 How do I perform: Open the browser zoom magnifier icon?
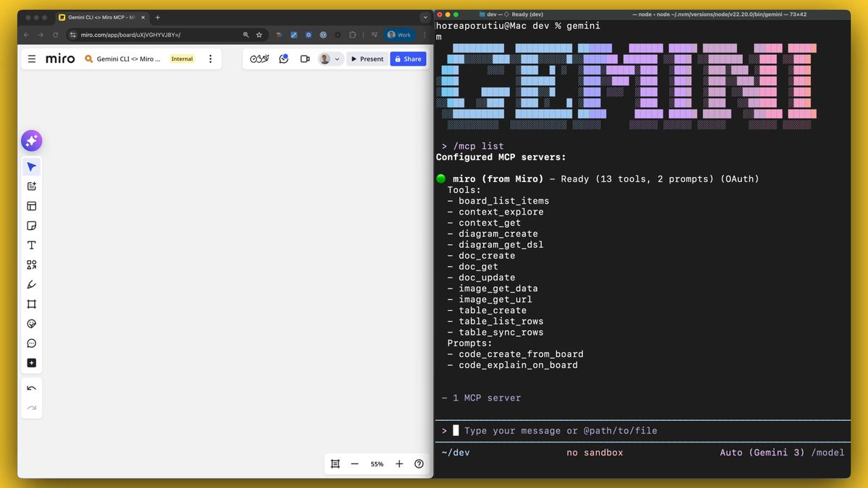(x=246, y=35)
